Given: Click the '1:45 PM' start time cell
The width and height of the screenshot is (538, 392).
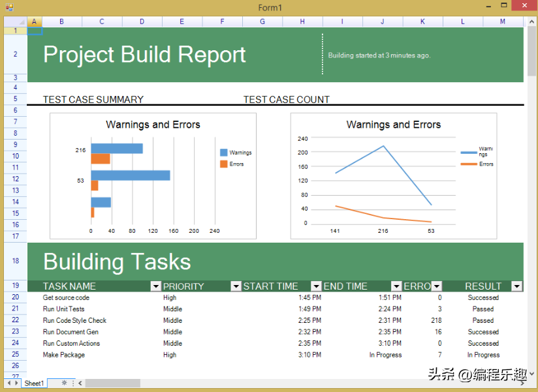Looking at the screenshot, I should (310, 297).
